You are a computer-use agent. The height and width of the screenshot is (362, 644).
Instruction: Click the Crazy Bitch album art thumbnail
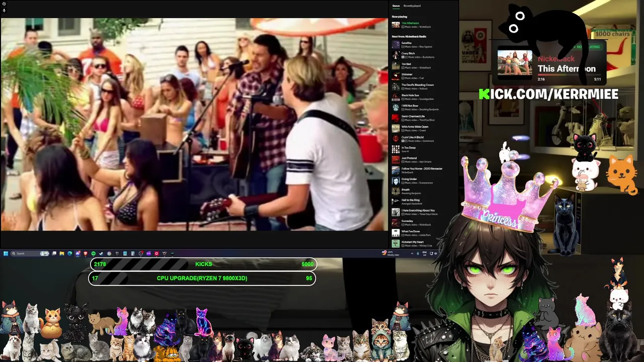(x=395, y=55)
